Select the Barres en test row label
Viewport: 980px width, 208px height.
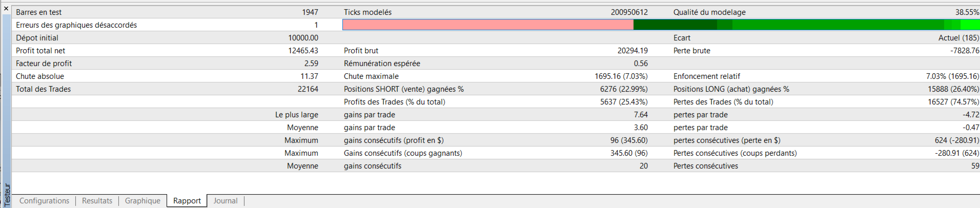click(39, 12)
